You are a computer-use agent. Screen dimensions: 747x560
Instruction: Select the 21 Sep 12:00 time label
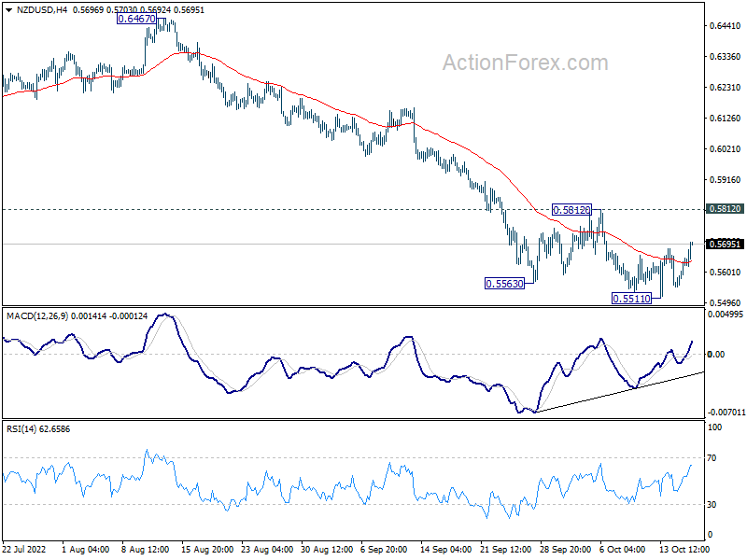coord(505,550)
